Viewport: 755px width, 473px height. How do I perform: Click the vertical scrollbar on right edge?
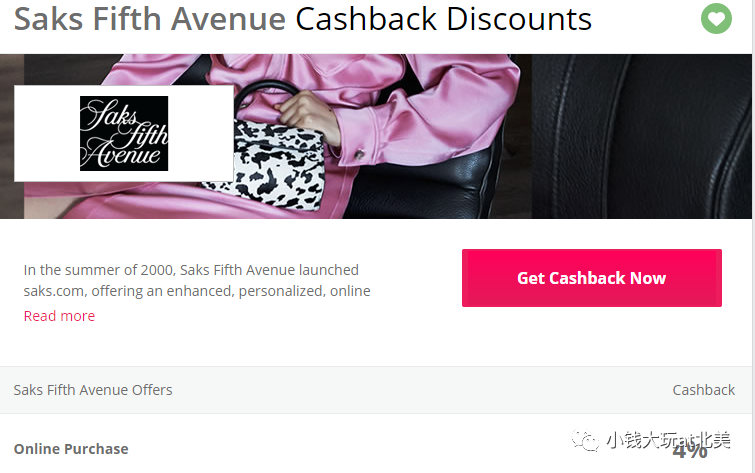pyautogui.click(x=753, y=236)
